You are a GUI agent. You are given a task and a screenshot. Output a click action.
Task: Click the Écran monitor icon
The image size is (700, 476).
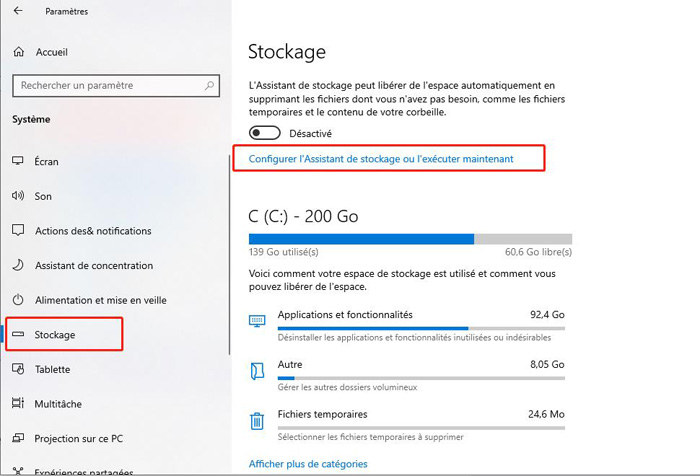pos(17,161)
